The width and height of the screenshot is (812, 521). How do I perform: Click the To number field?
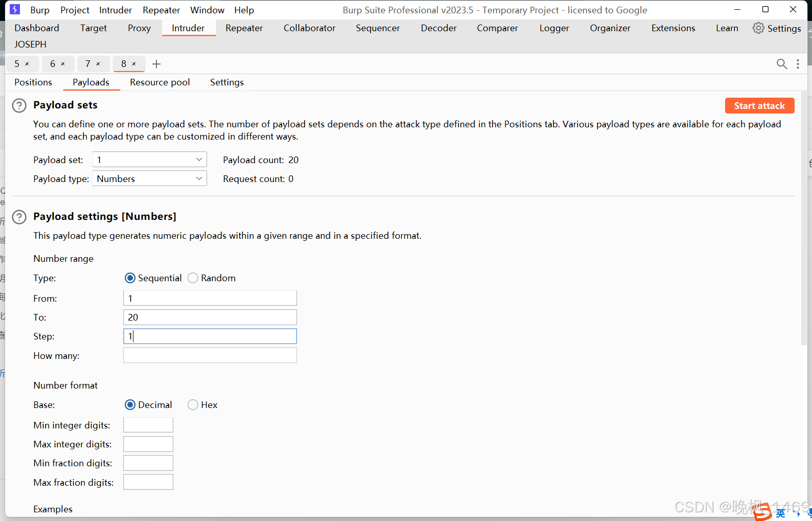[x=210, y=317]
